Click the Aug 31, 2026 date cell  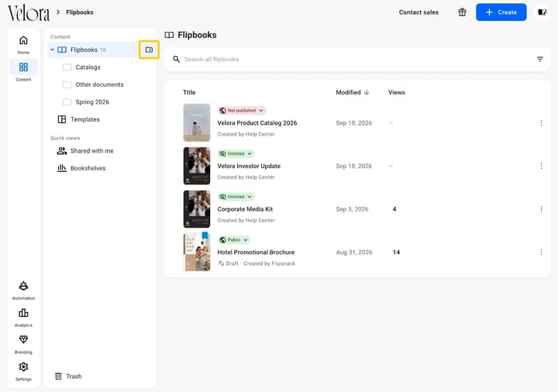tap(354, 253)
